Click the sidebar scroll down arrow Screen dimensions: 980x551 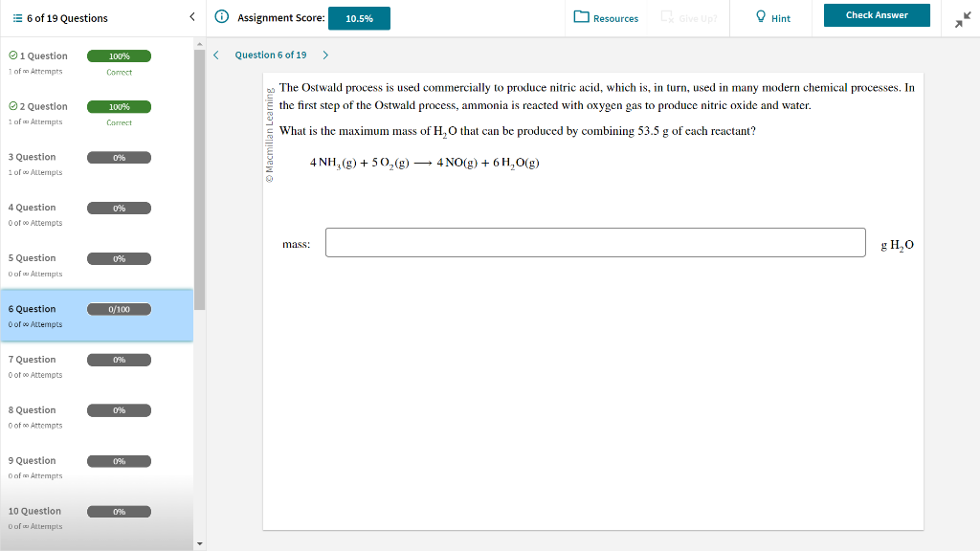click(199, 544)
